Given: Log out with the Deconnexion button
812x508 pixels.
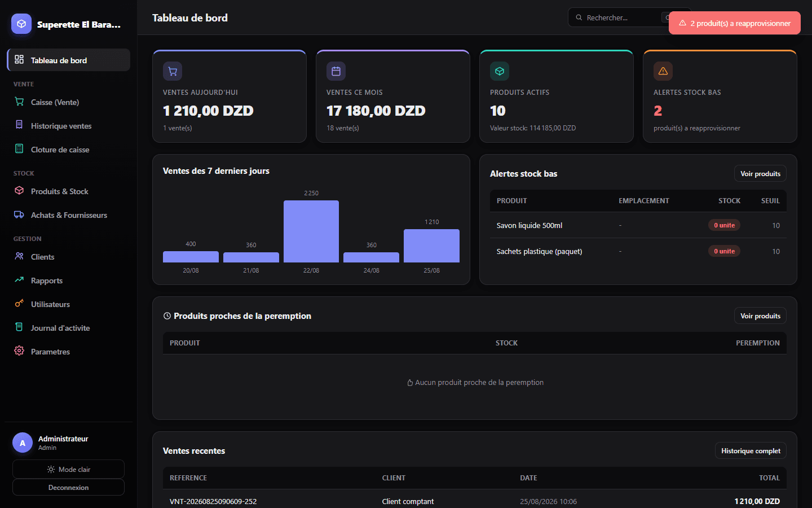Looking at the screenshot, I should (68, 488).
